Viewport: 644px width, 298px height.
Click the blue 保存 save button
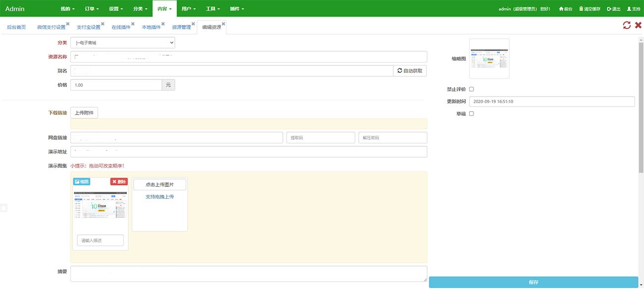pyautogui.click(x=534, y=282)
